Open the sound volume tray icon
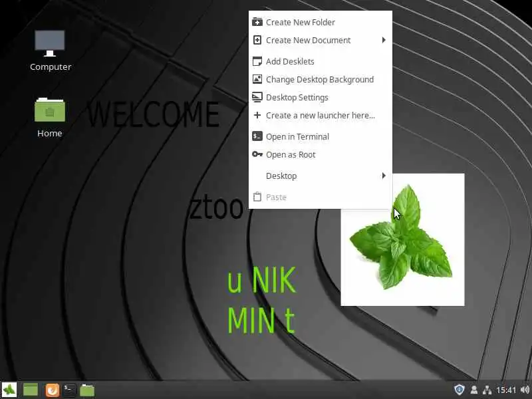 [x=525, y=390]
